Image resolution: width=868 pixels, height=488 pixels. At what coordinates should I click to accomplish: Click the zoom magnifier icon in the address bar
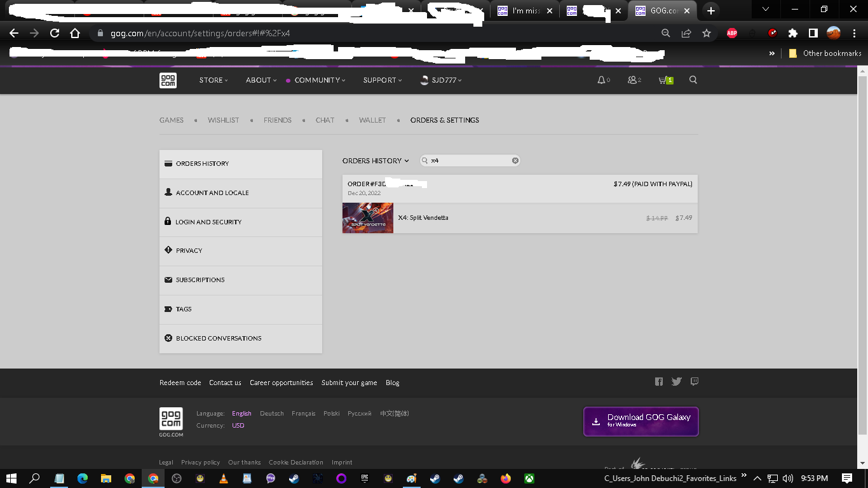[x=666, y=33]
